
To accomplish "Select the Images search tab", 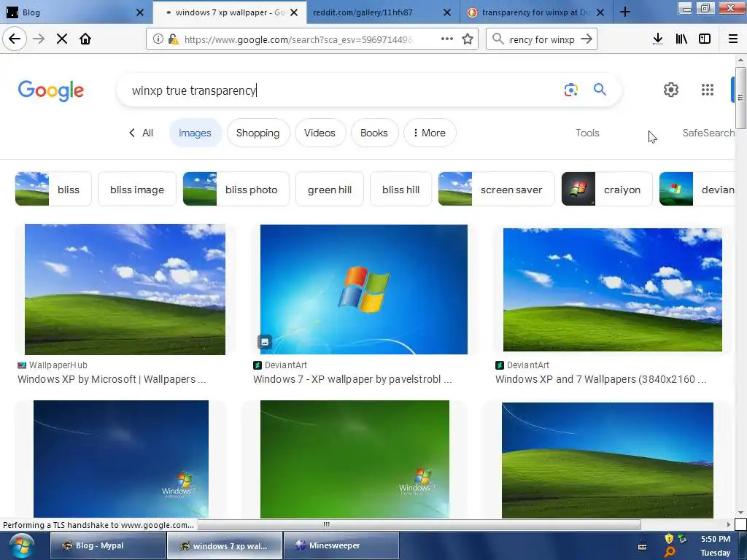I will click(x=195, y=133).
